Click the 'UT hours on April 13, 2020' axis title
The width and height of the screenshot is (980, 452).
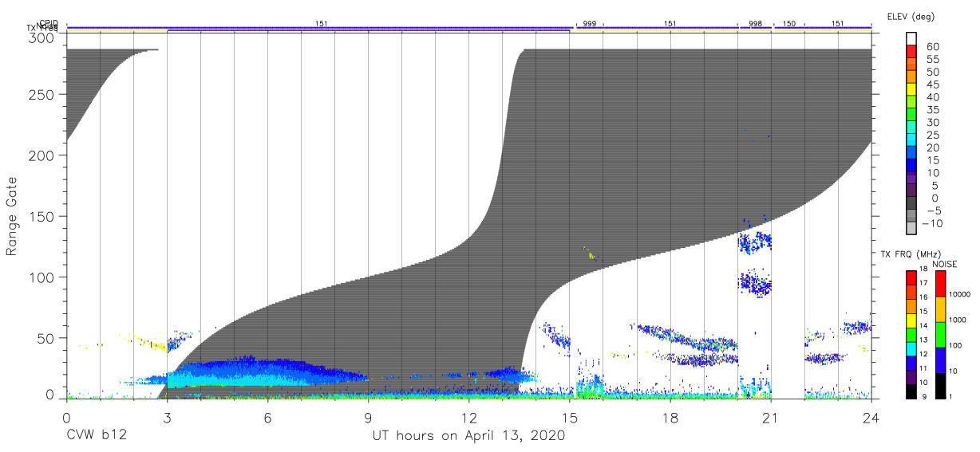coord(468,436)
